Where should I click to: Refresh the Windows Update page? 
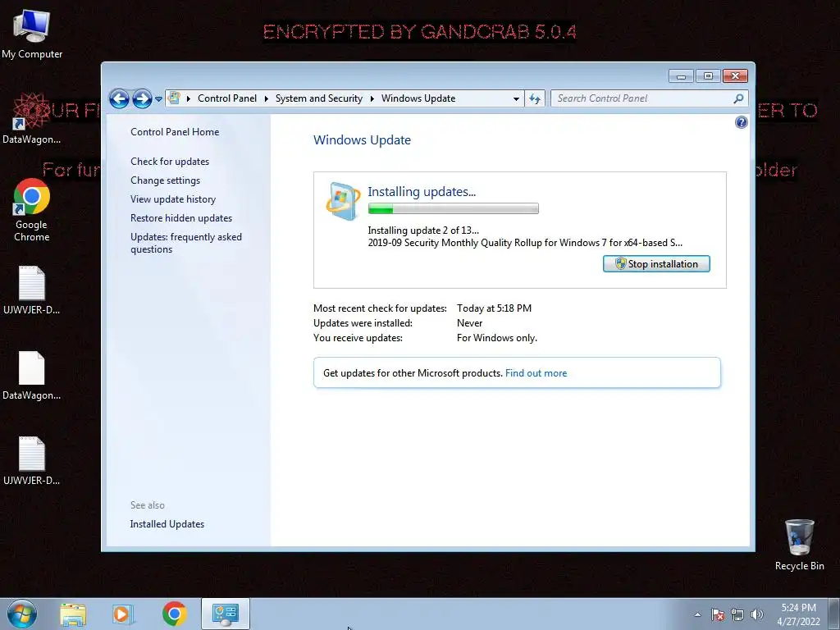(535, 98)
